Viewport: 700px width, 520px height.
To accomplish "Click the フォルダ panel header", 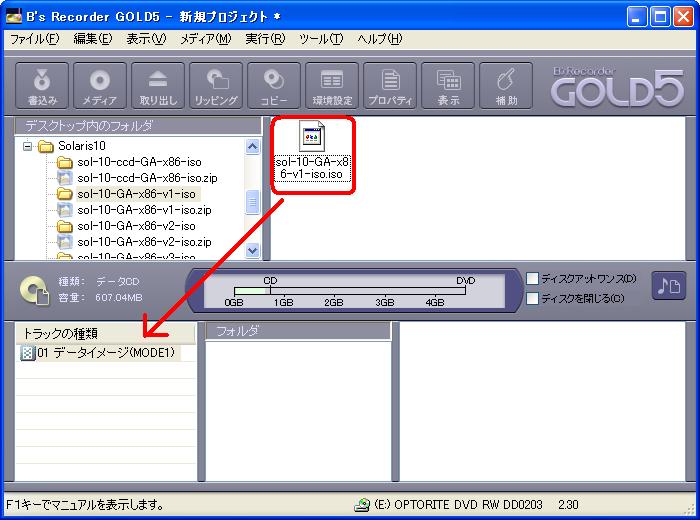I will pos(298,331).
